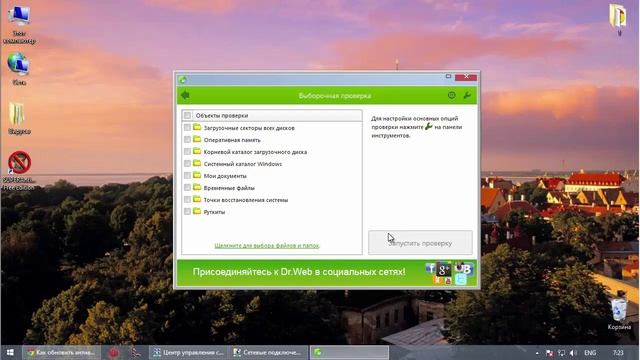Show hidden tray icons arrow

[537, 353]
